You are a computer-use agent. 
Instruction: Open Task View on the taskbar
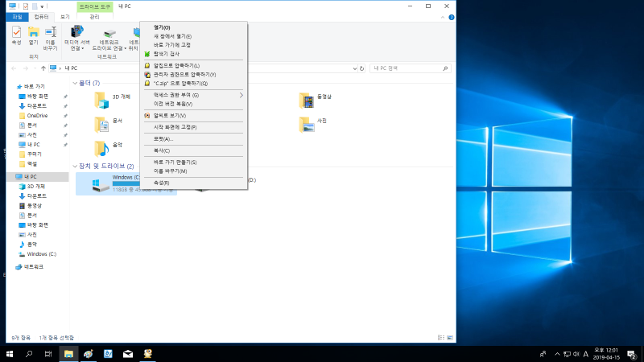point(48,354)
